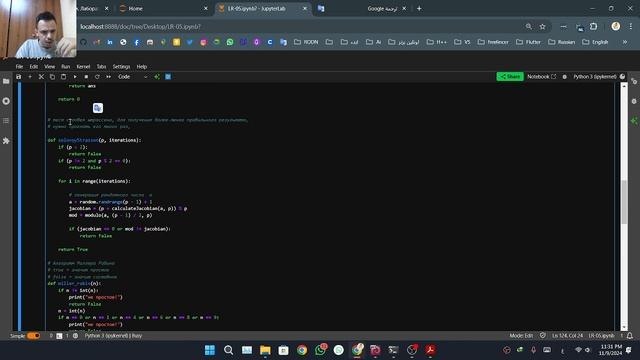Switch kernel via Python 3 (ipykernel)
Screen dimensions: 640x360
tap(595, 77)
